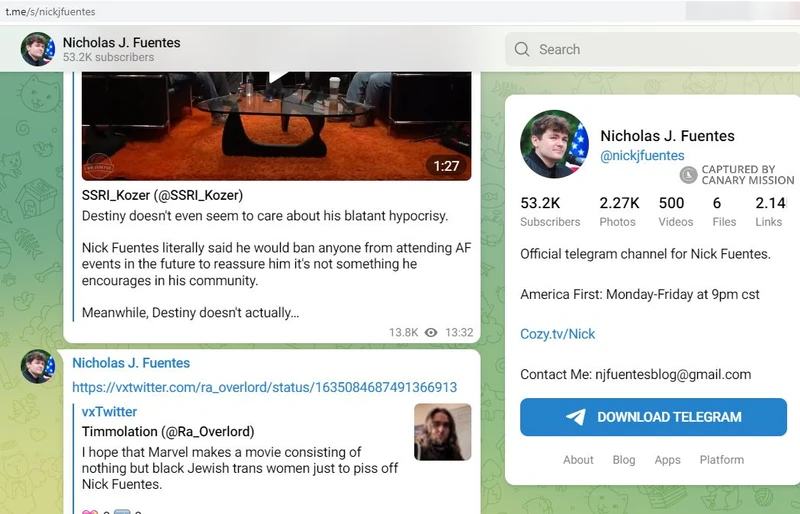The width and height of the screenshot is (800, 514).
Task: Play the 1:27 video in the post
Action: (276, 126)
